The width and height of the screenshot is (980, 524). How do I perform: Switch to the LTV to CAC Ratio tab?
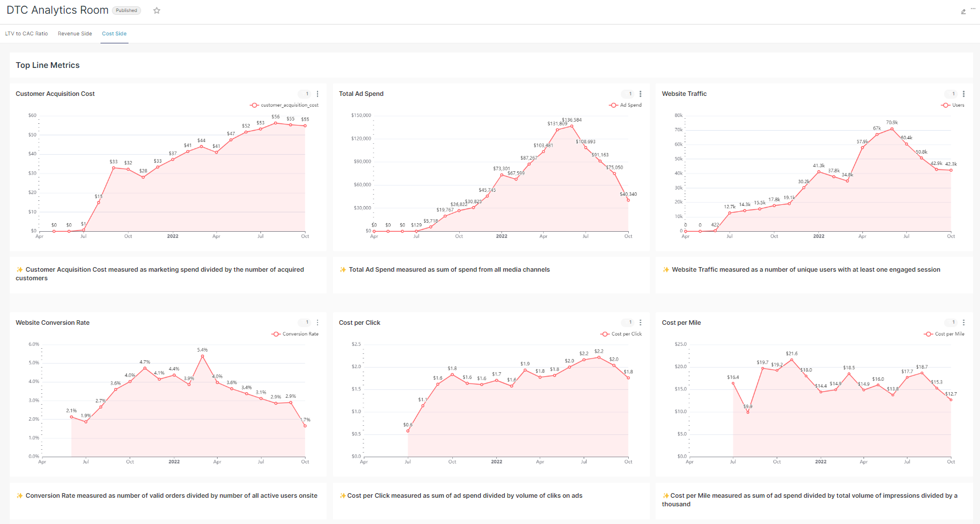coord(26,34)
